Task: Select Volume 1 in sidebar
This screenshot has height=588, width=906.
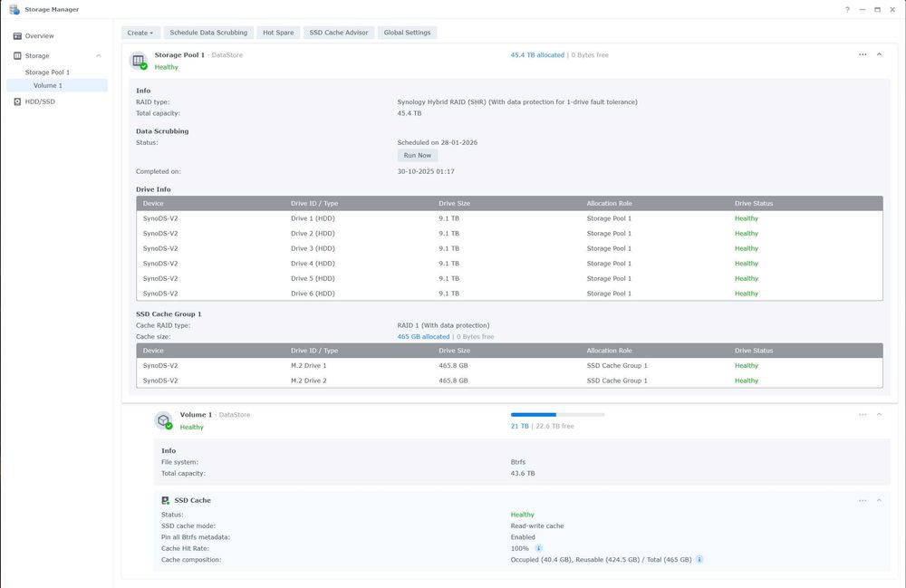Action: point(56,85)
